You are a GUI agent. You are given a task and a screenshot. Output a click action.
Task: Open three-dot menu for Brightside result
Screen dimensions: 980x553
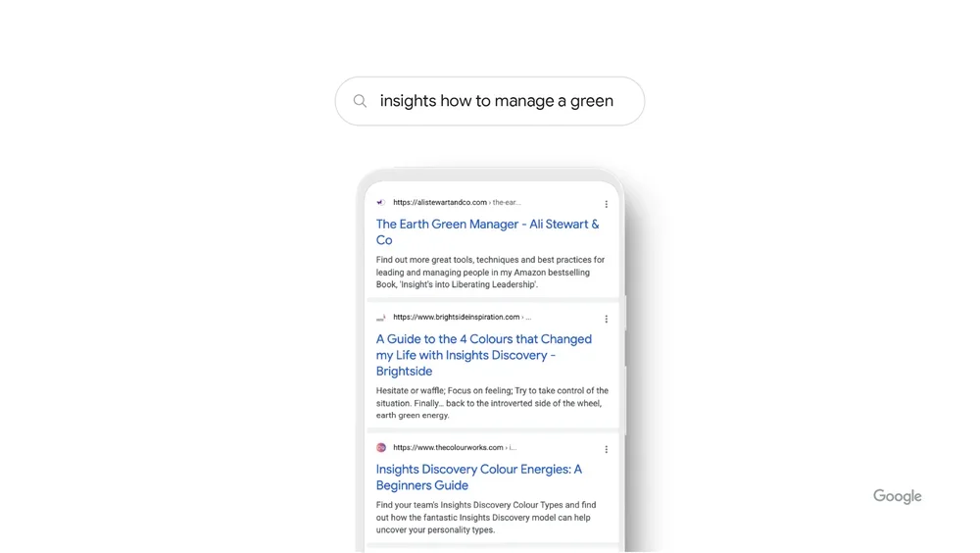[x=606, y=319]
